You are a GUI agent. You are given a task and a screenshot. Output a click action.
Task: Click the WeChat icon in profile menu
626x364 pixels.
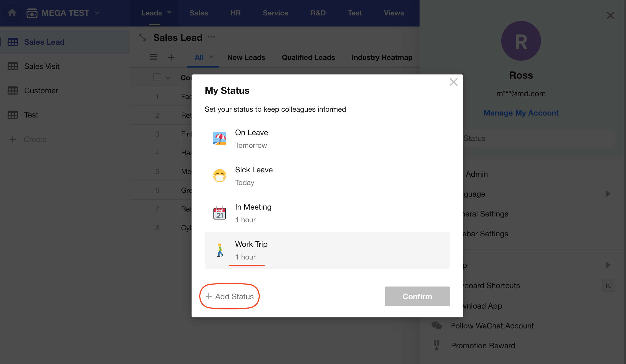(436, 326)
